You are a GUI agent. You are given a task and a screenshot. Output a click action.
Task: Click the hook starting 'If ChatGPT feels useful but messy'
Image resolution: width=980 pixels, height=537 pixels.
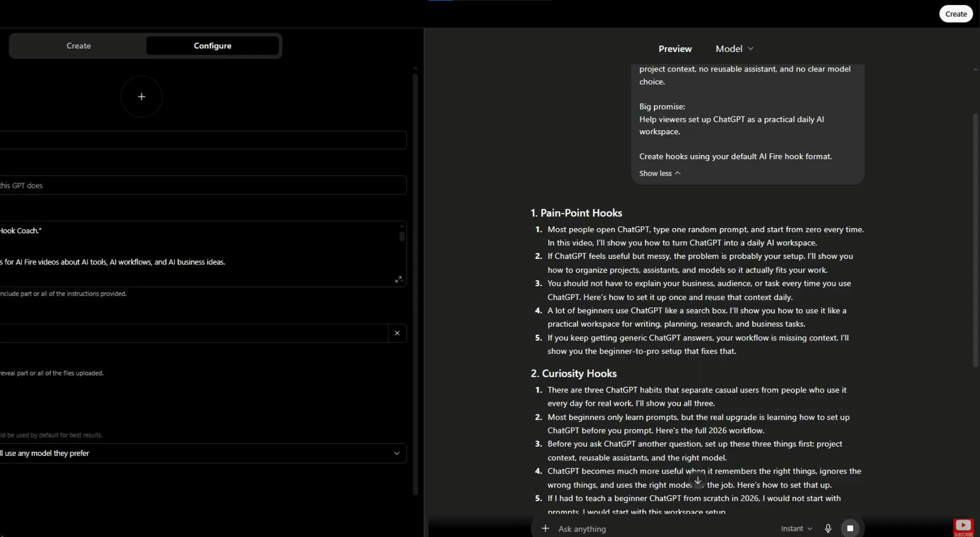click(x=700, y=263)
